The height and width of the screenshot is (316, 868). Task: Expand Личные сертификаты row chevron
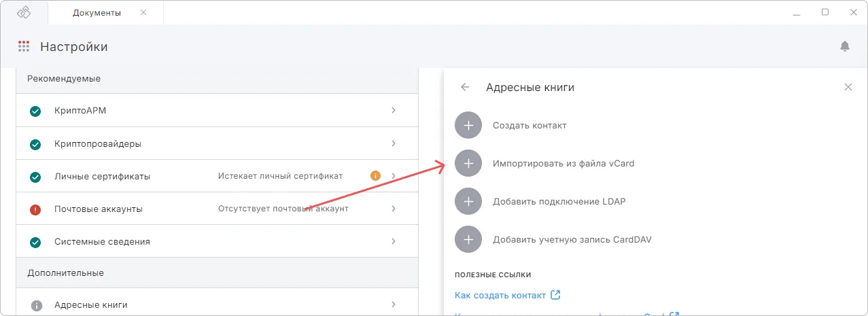pyautogui.click(x=394, y=176)
